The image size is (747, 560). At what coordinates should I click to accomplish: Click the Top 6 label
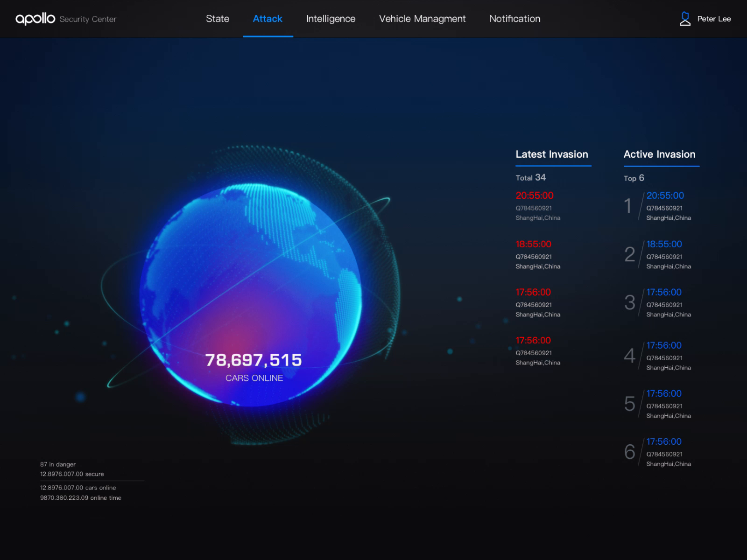tap(634, 178)
